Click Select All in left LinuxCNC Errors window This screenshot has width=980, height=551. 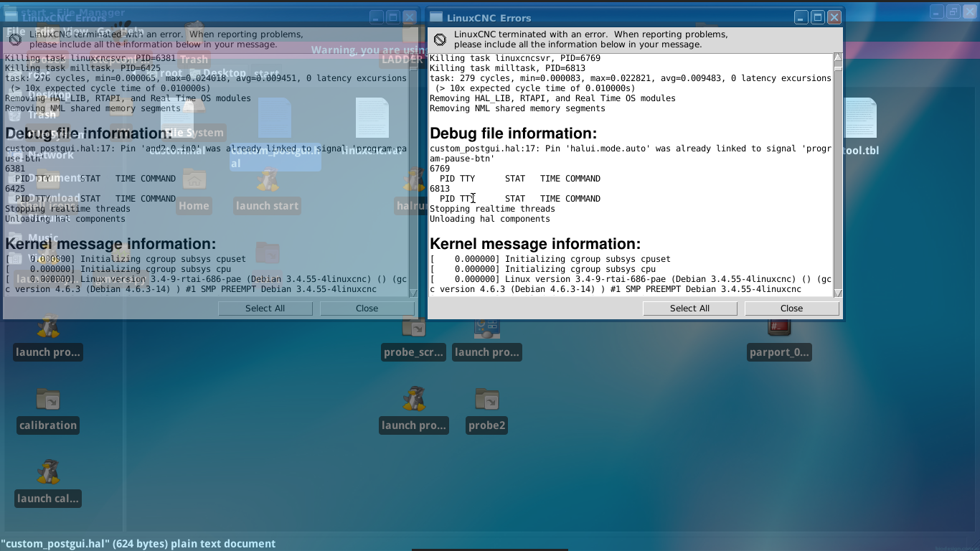click(x=265, y=308)
